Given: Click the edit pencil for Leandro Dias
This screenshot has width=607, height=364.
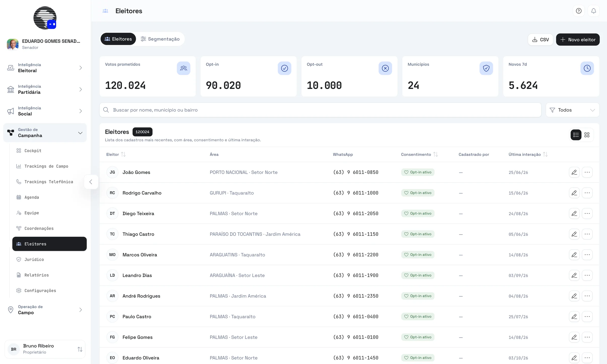Looking at the screenshot, I should point(574,275).
